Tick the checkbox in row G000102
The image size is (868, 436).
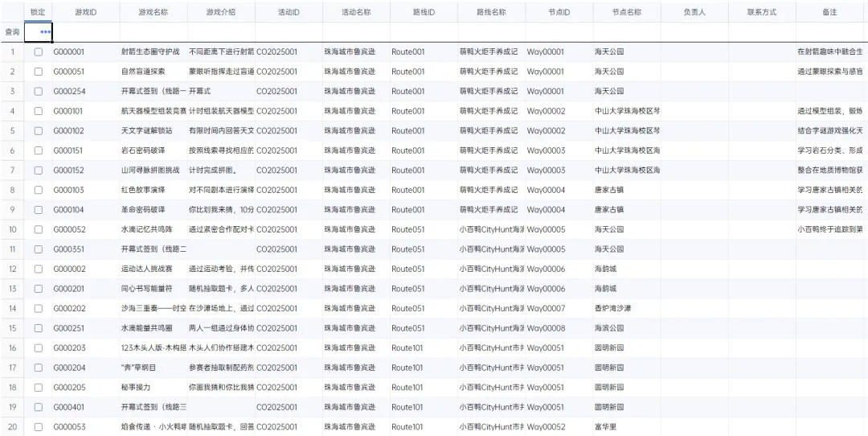point(38,131)
